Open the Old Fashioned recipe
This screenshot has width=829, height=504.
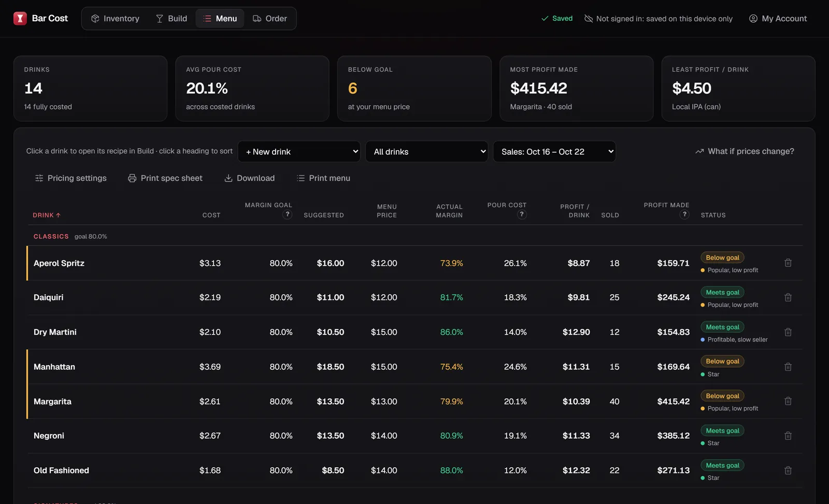coord(61,470)
